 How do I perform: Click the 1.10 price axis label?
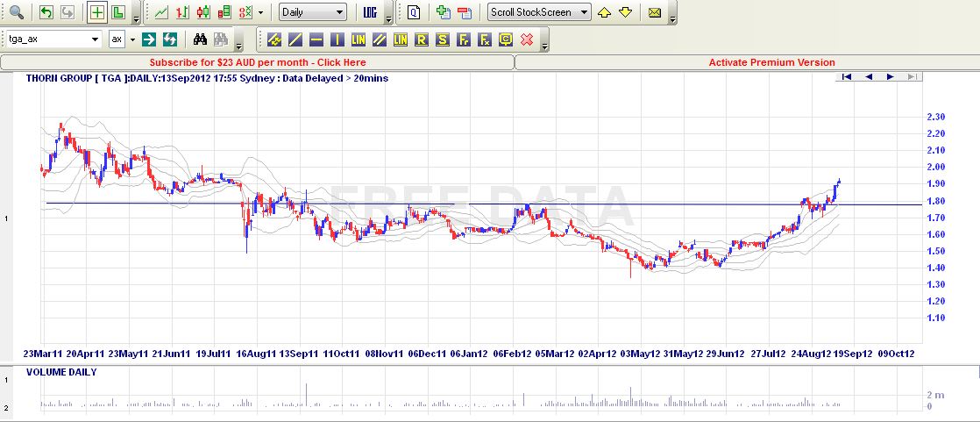pos(935,318)
